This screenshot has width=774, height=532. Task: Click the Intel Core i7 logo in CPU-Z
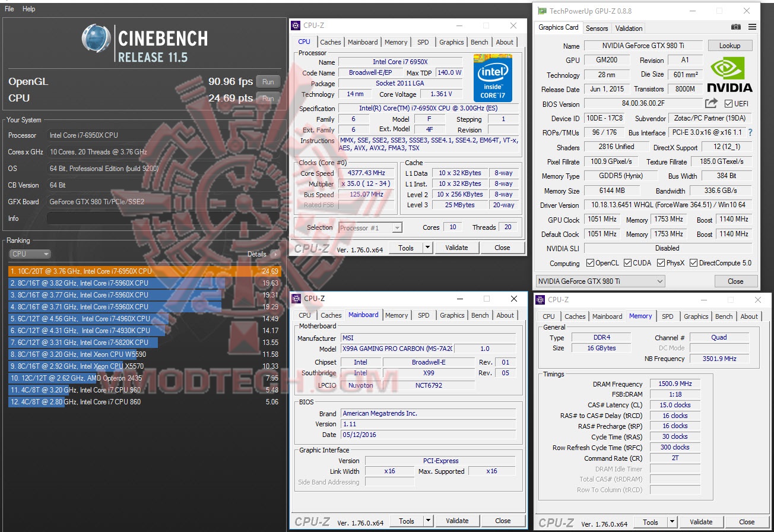coord(493,78)
